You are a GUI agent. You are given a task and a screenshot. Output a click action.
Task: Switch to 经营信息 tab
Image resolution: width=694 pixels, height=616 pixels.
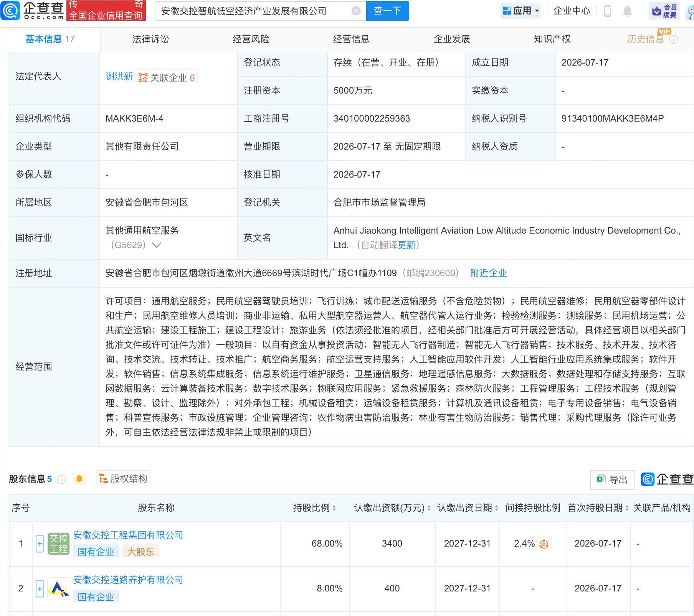pyautogui.click(x=352, y=39)
